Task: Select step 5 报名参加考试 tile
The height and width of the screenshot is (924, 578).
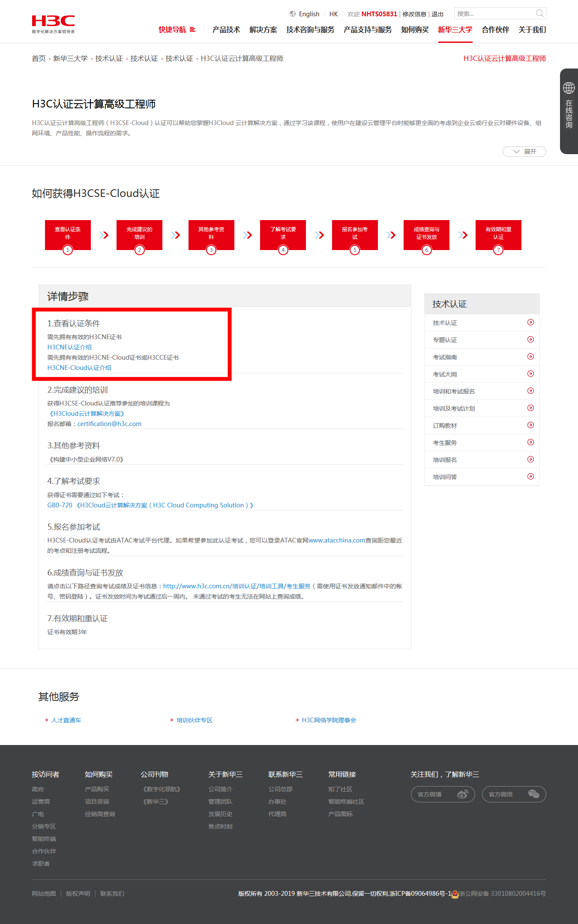Action: click(355, 235)
